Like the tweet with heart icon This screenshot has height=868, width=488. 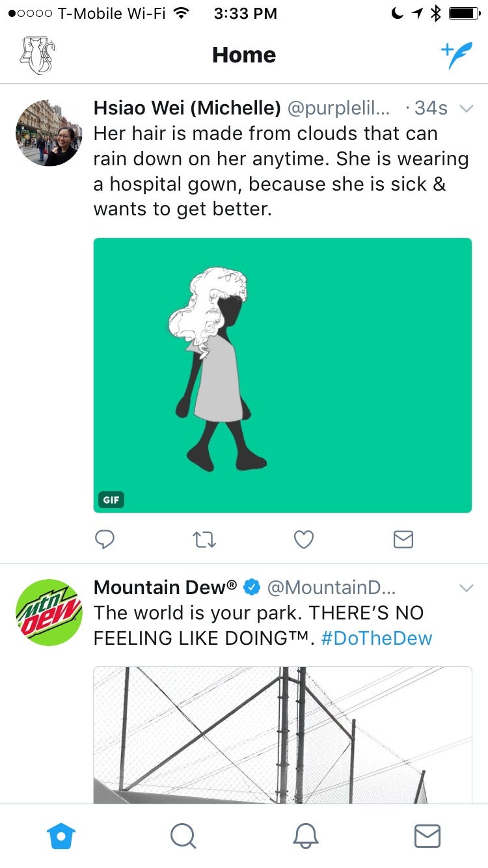coord(304,539)
